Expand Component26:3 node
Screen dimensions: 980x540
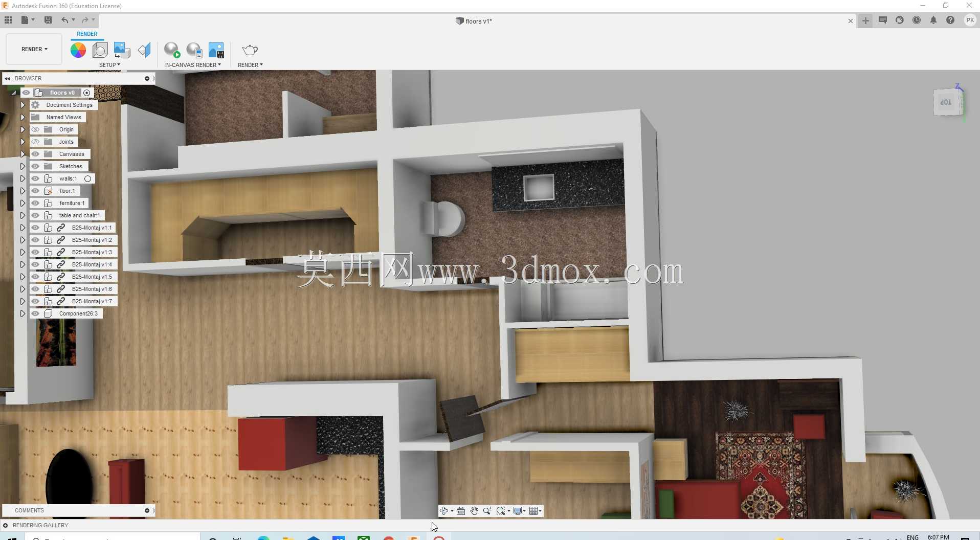[x=23, y=313]
